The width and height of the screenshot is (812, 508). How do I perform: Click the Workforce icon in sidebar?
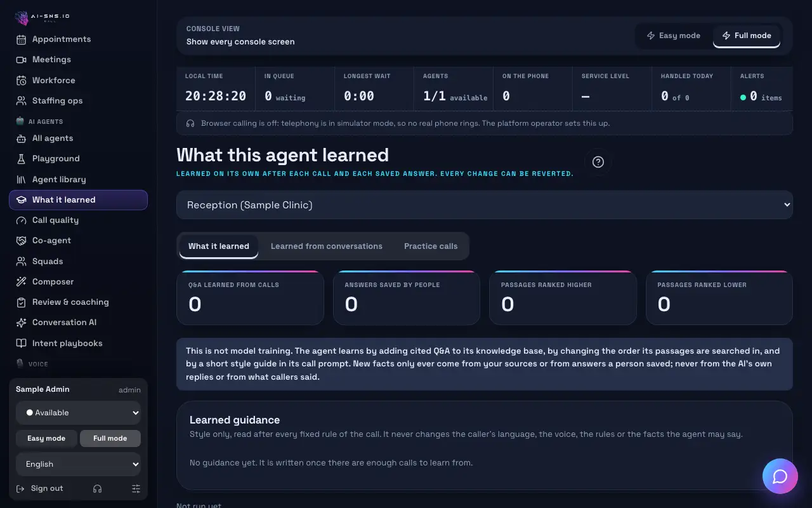(21, 81)
